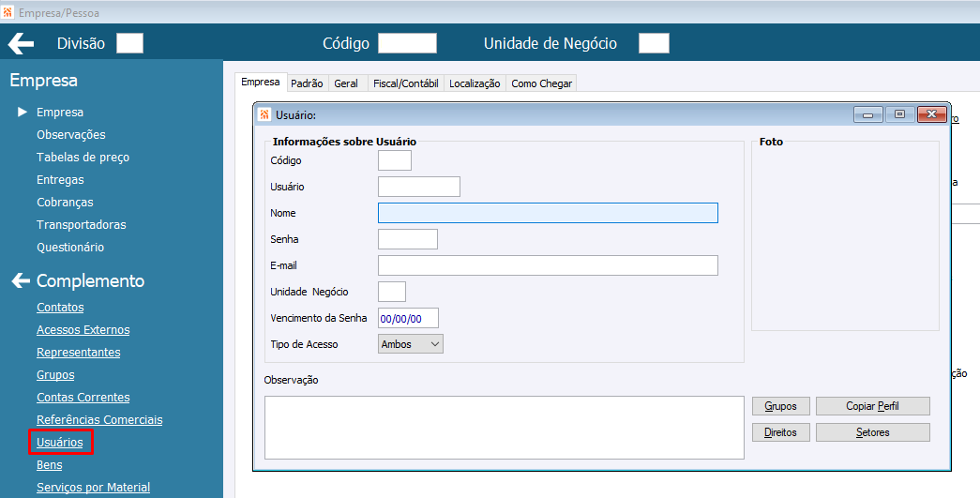The image size is (980, 498).
Task: Open the Usuários sidebar link
Action: (59, 443)
